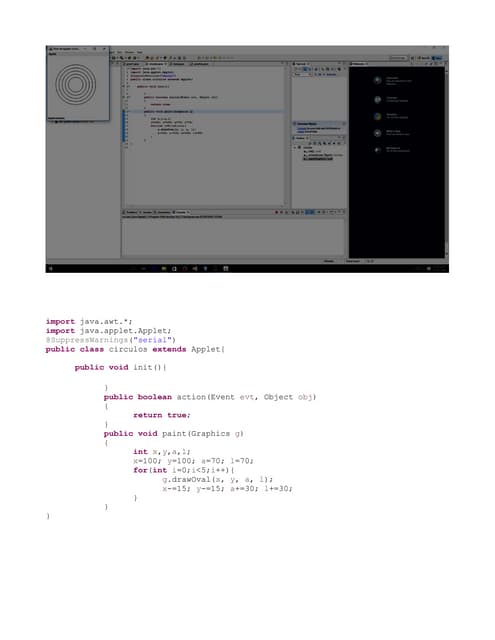Open the Applet menu in viewer window
Image resolution: width=495 pixels, height=640 pixels.
click(x=53, y=54)
